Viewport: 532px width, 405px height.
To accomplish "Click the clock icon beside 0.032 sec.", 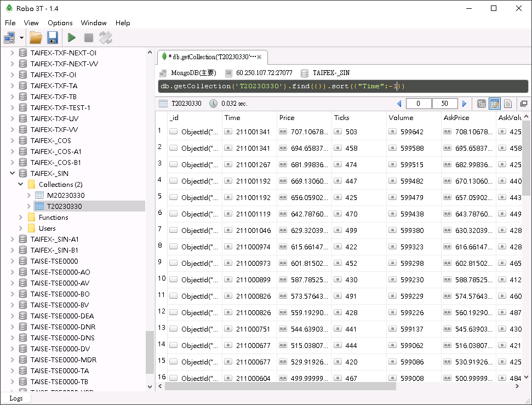I will pyautogui.click(x=214, y=104).
